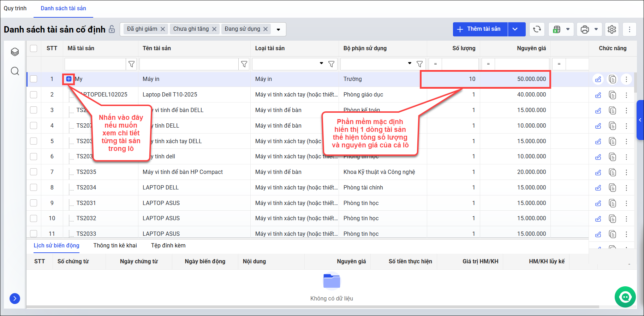The height and width of the screenshot is (316, 644).
Task: Open the Excel export icon
Action: [557, 29]
